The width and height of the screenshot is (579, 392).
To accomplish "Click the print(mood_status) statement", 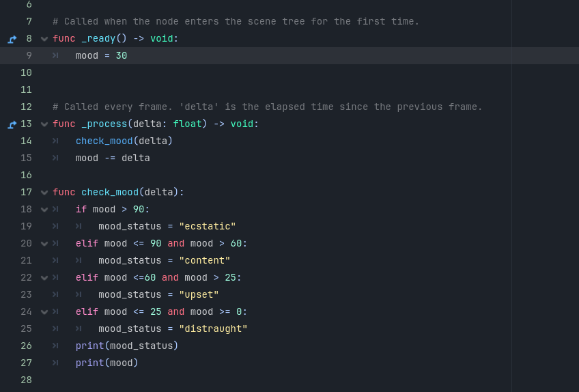I will (127, 346).
